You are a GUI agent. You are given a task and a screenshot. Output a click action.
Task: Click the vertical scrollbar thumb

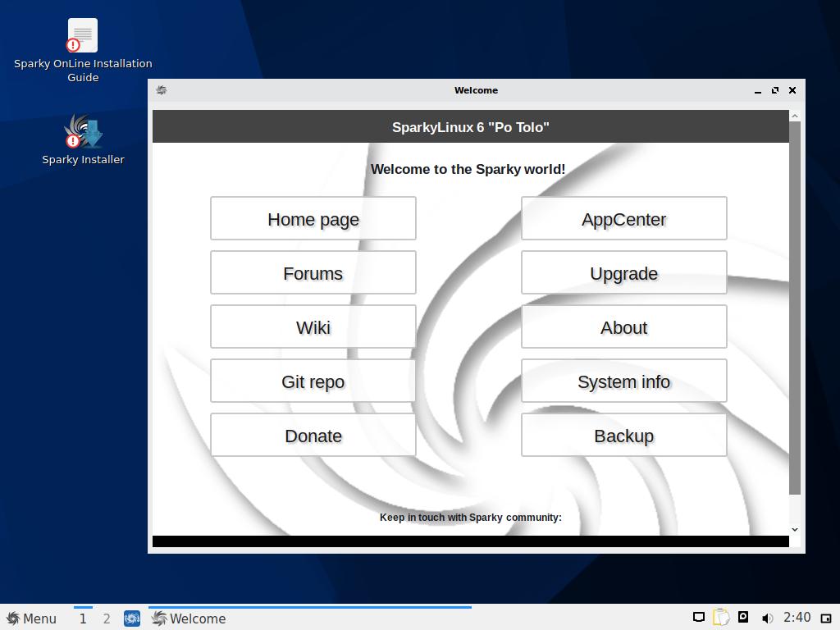pos(795,308)
